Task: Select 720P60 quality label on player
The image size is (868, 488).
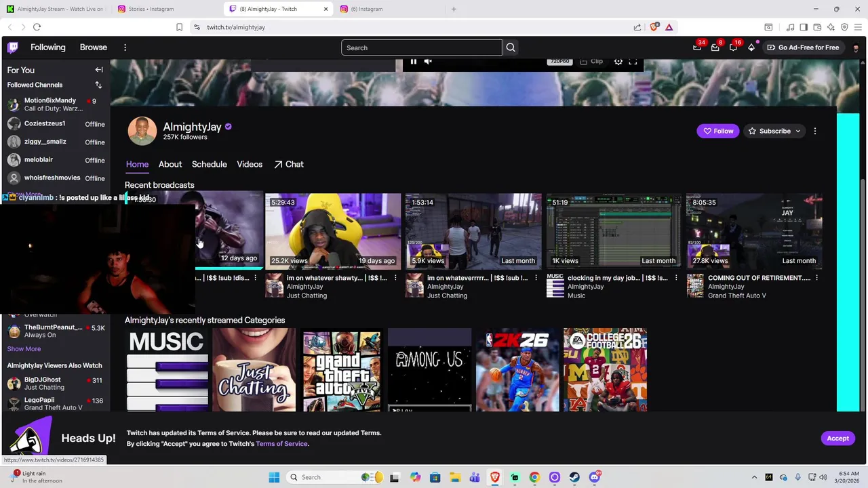Action: [559, 62]
